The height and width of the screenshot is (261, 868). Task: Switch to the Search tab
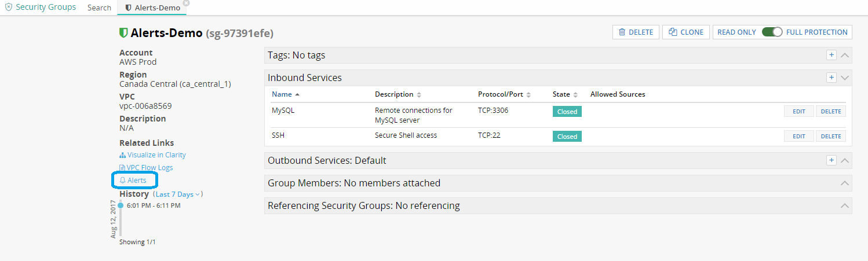99,8
